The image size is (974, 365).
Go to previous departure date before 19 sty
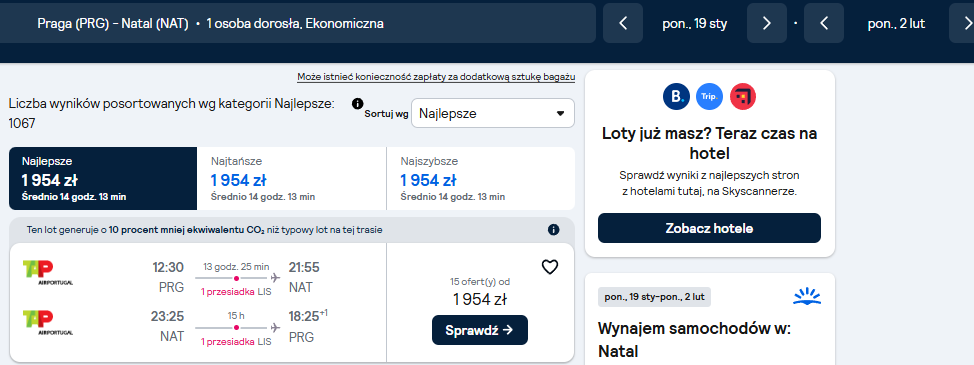pyautogui.click(x=623, y=24)
